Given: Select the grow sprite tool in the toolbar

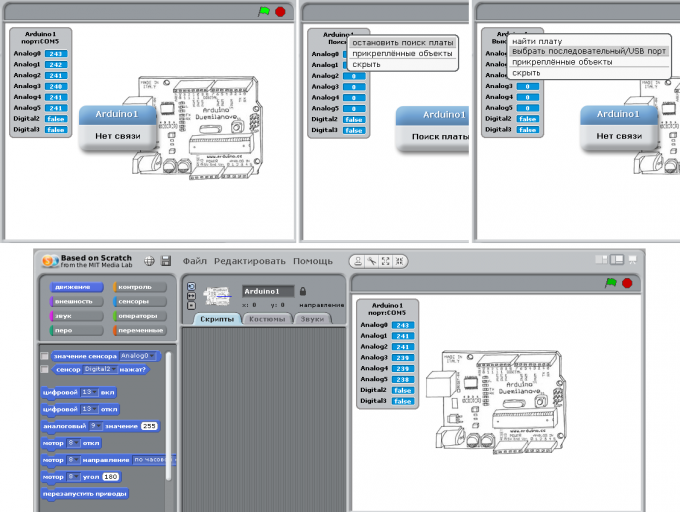Looking at the screenshot, I should click(x=386, y=261).
